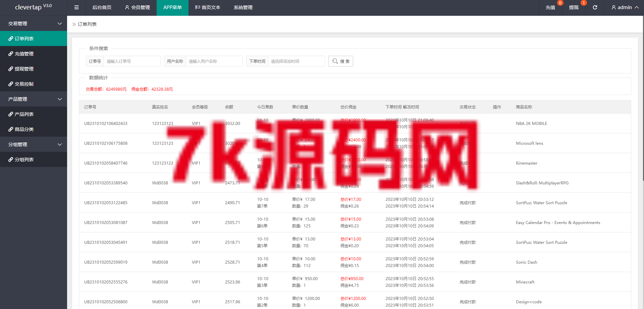The height and width of the screenshot is (309, 644).
Task: Collapse the 产品管理 sidebar group
Action: pos(34,99)
